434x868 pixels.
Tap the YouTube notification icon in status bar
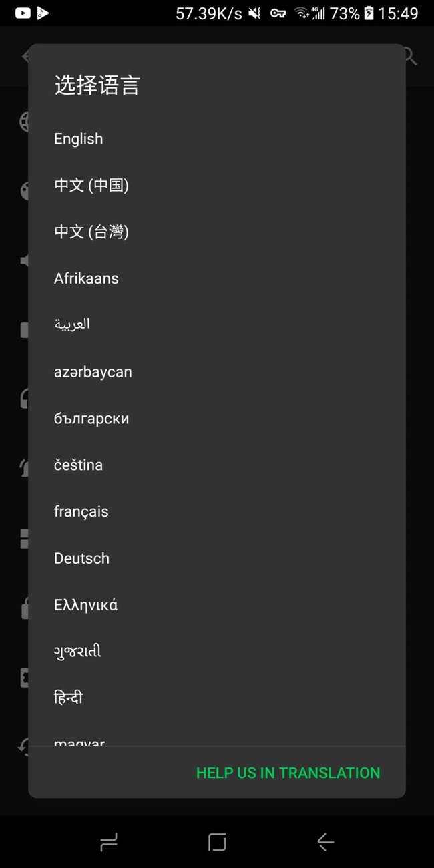[23, 13]
